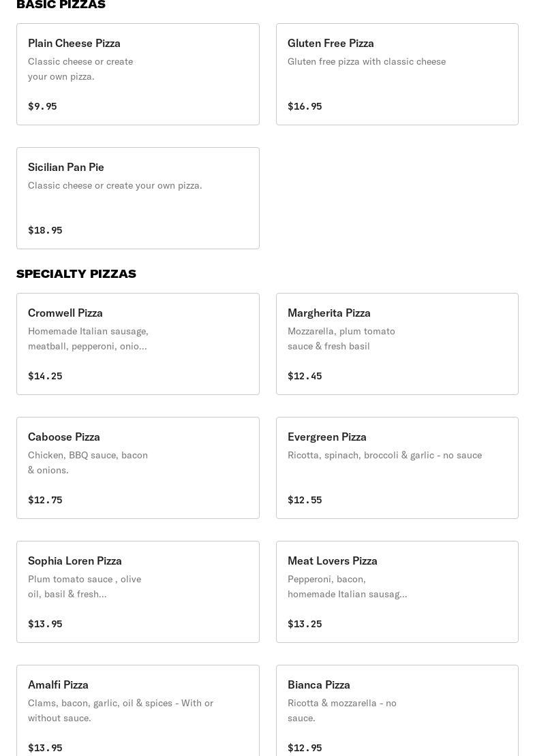Screen dimensions: 535x756
Task: Select the Sophia Loren Pizza item
Action: point(138,592)
